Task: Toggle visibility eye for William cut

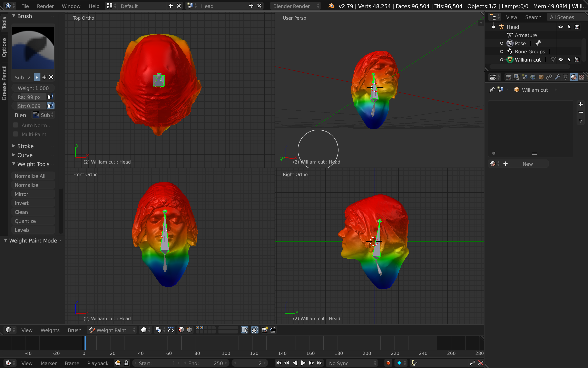Action: tap(561, 60)
